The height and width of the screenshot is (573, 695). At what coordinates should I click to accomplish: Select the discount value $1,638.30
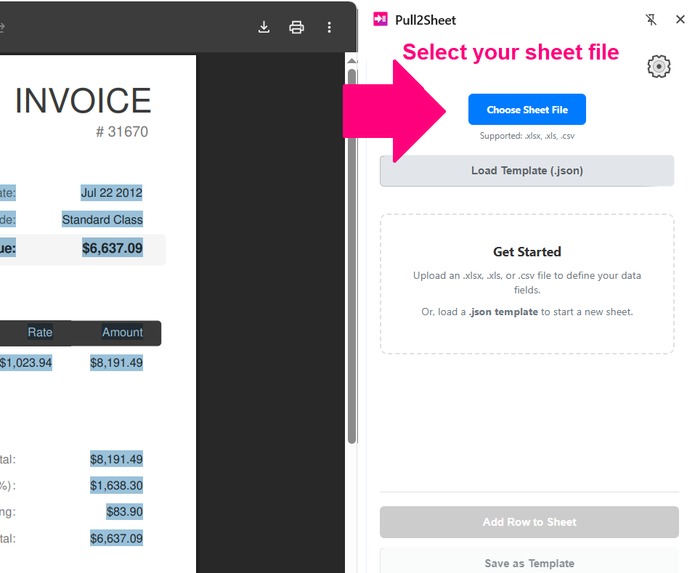pyautogui.click(x=116, y=485)
